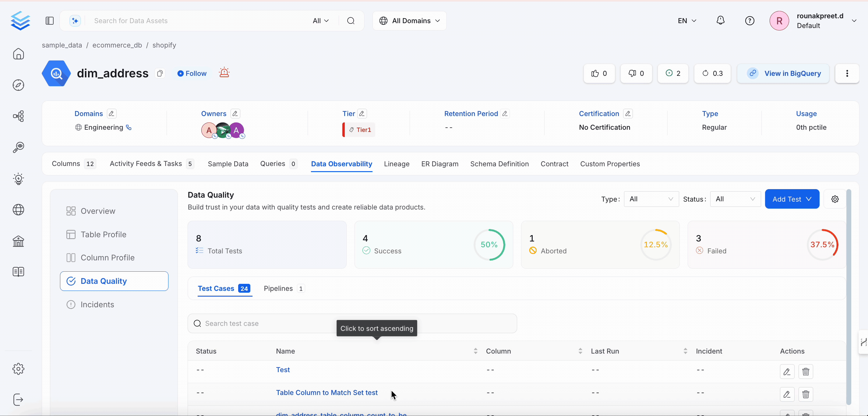
Task: Toggle Follow on dim_address table
Action: pyautogui.click(x=192, y=73)
